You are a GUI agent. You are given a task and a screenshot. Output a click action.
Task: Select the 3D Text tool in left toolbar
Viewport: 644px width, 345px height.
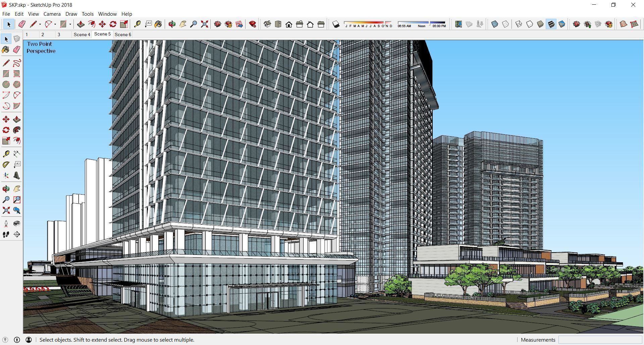pos(17,176)
